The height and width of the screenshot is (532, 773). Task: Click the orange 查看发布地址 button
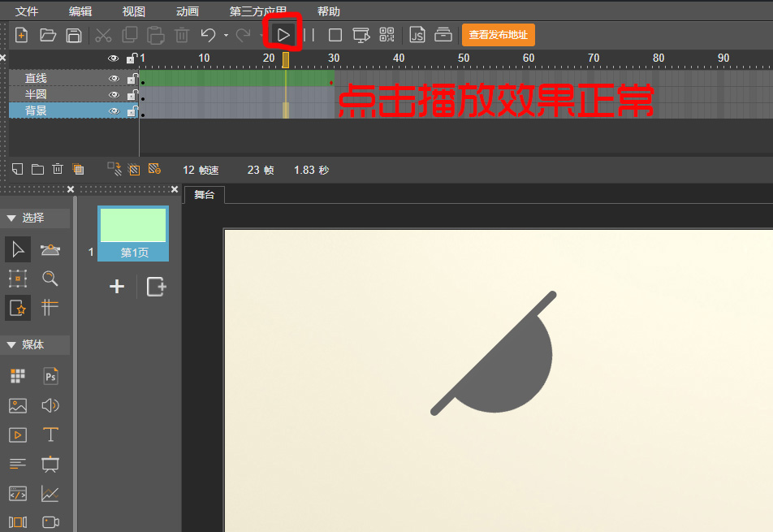[x=499, y=35]
